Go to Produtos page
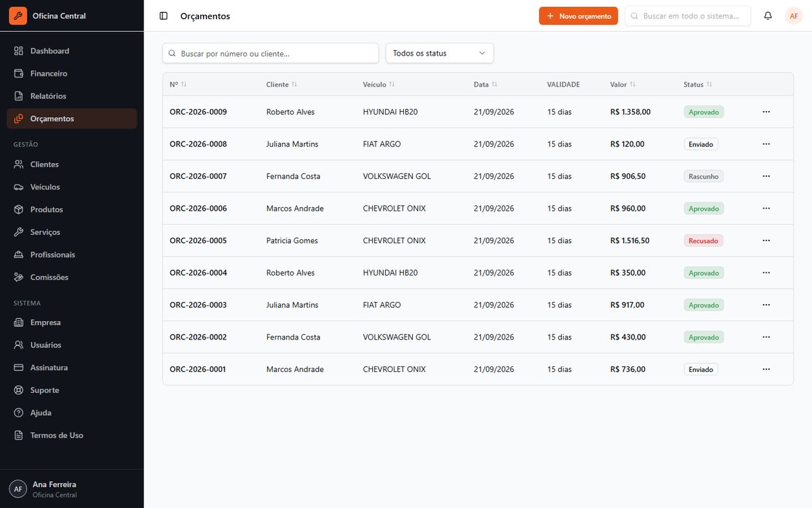The width and height of the screenshot is (812, 508). point(72,209)
